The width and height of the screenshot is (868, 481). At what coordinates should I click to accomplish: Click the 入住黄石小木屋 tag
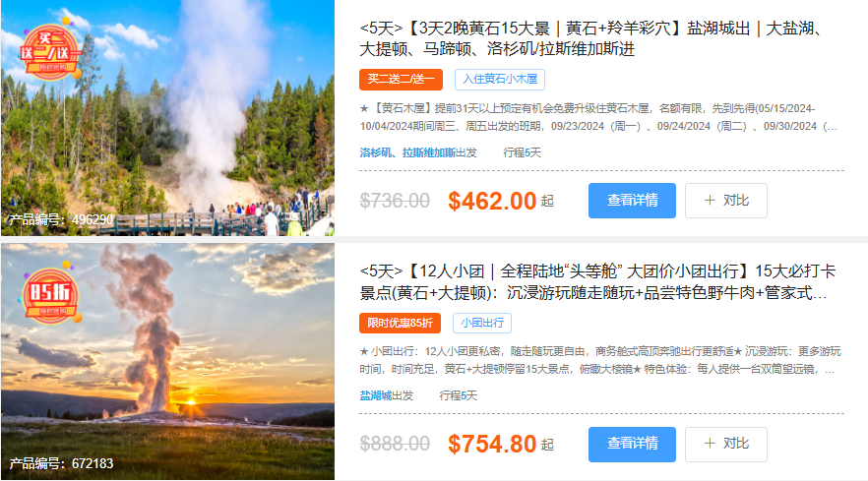click(x=500, y=79)
